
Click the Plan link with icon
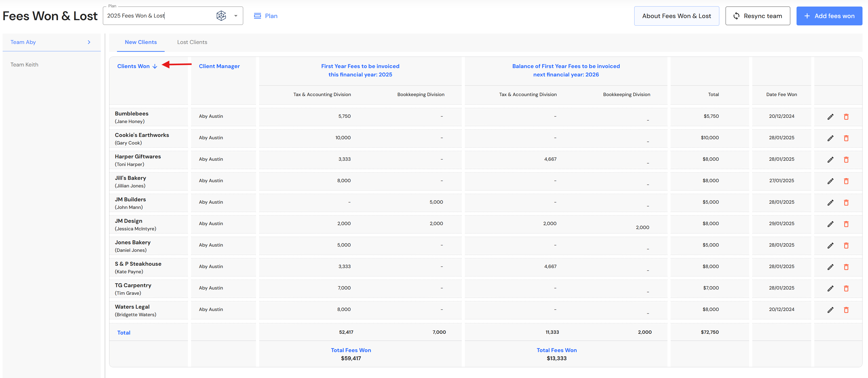click(265, 16)
